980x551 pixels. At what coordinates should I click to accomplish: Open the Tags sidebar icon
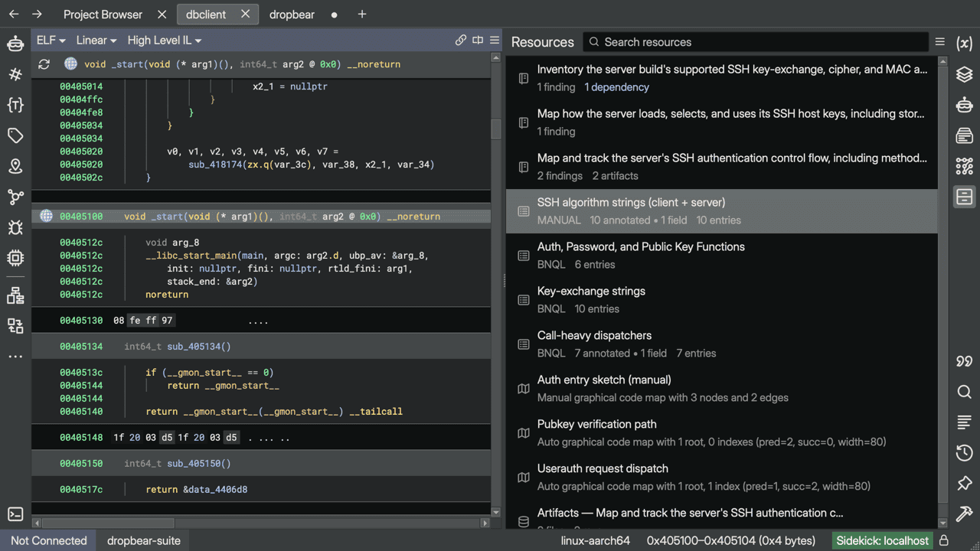tap(15, 135)
